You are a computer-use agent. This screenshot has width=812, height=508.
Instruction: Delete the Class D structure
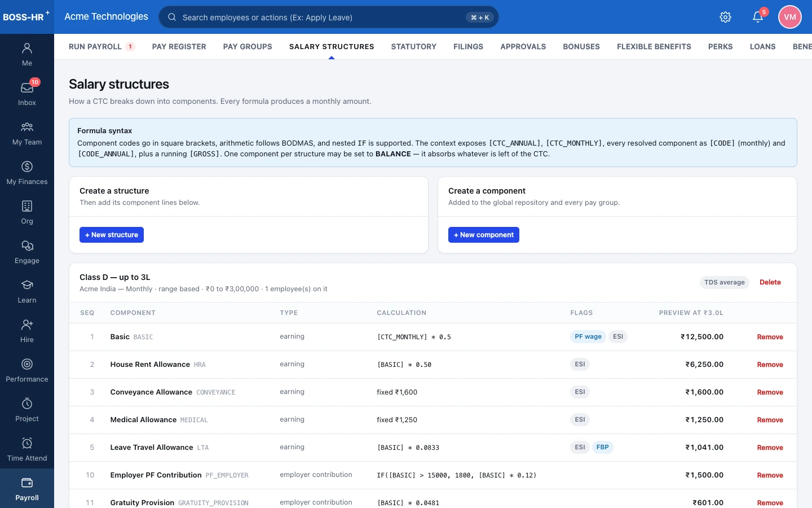click(770, 282)
